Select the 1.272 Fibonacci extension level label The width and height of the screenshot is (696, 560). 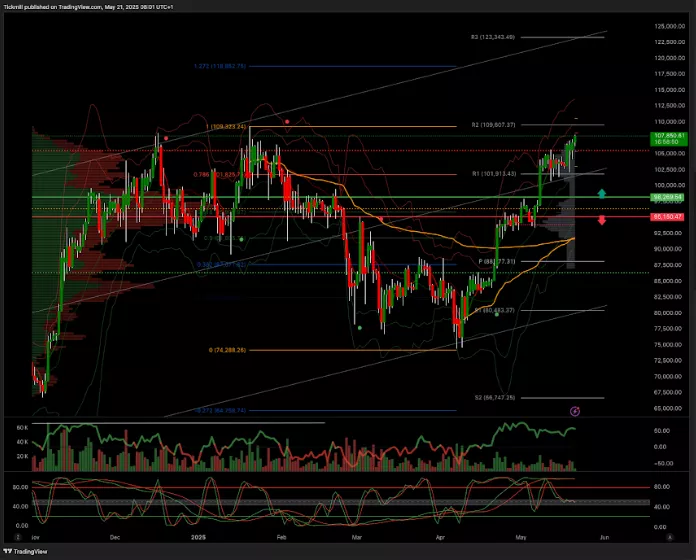coord(219,66)
